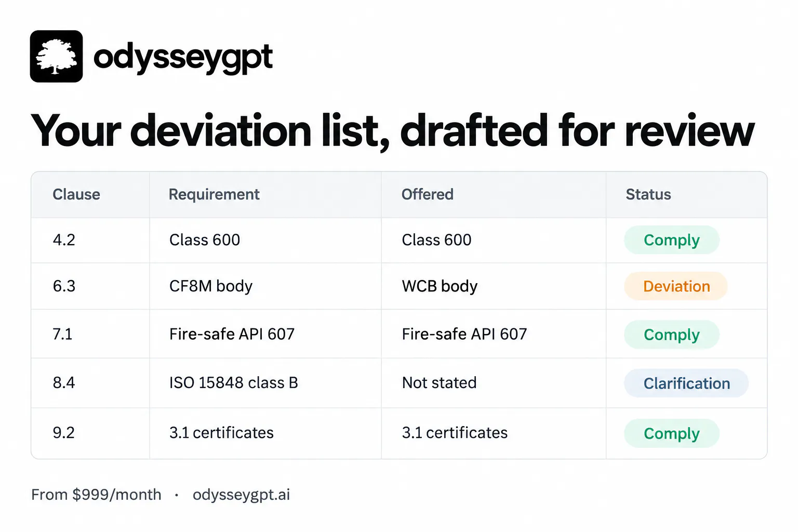Click the odysseygpt tree logo icon
Screen dimensions: 798x532
[56, 56]
